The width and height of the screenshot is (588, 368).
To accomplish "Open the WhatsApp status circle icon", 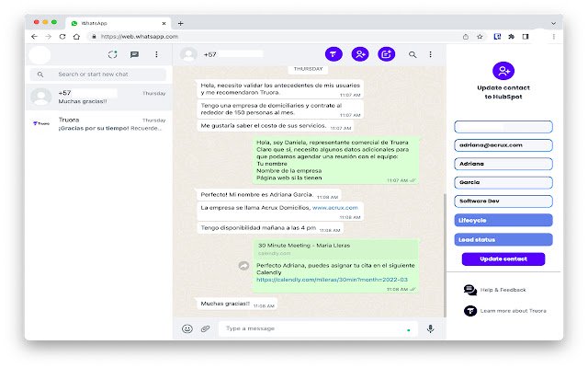I will click(x=112, y=54).
